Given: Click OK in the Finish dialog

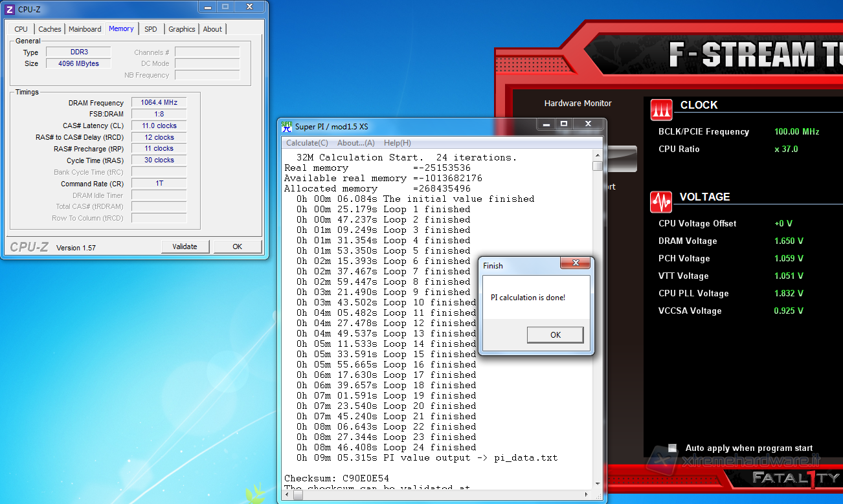Looking at the screenshot, I should [555, 335].
